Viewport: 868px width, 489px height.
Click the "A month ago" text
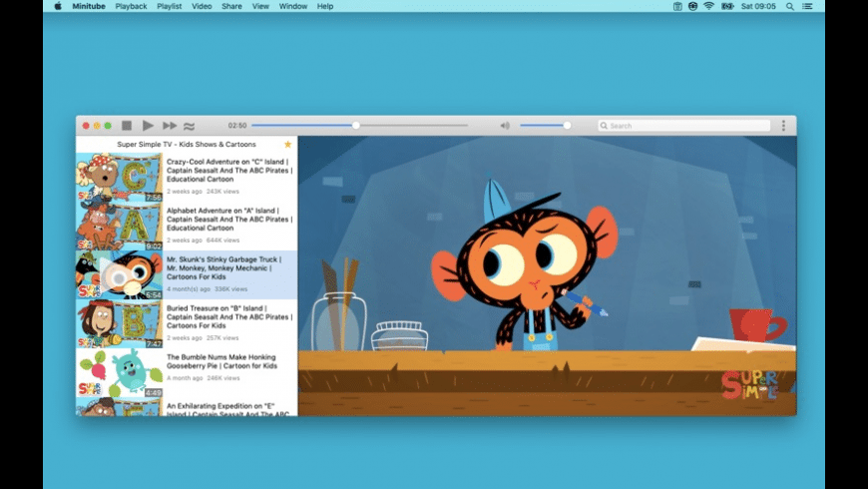pyautogui.click(x=185, y=378)
